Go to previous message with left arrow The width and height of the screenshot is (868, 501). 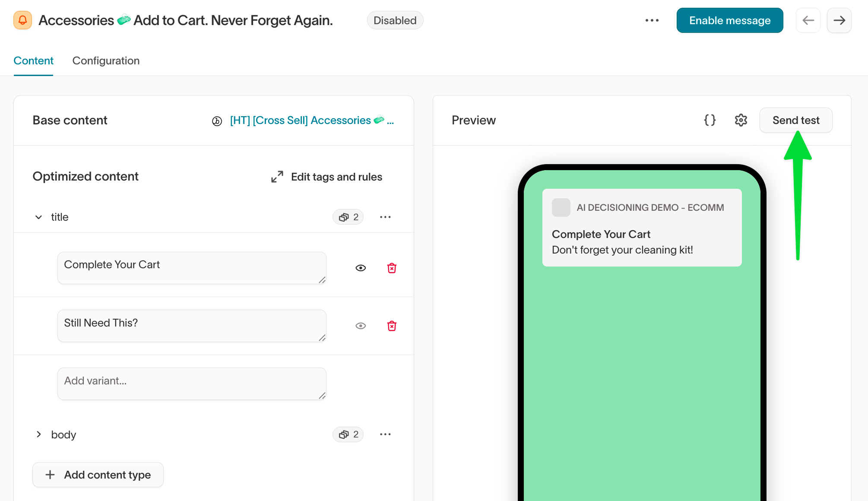pos(808,20)
